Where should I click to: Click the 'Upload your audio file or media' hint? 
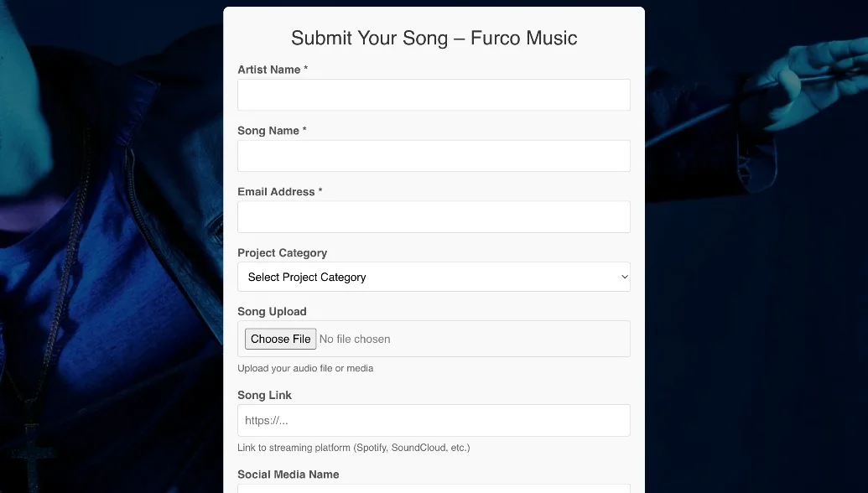pos(305,368)
